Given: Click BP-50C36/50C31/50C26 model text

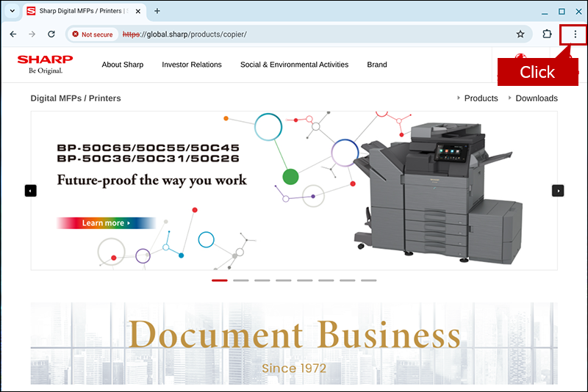Looking at the screenshot, I should 148,159.
